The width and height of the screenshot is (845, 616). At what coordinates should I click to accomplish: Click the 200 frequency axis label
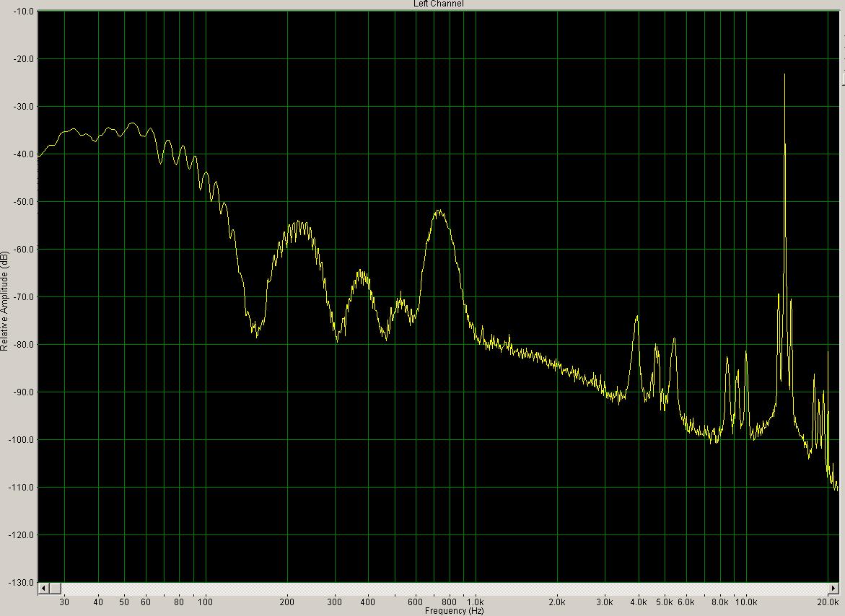point(286,602)
